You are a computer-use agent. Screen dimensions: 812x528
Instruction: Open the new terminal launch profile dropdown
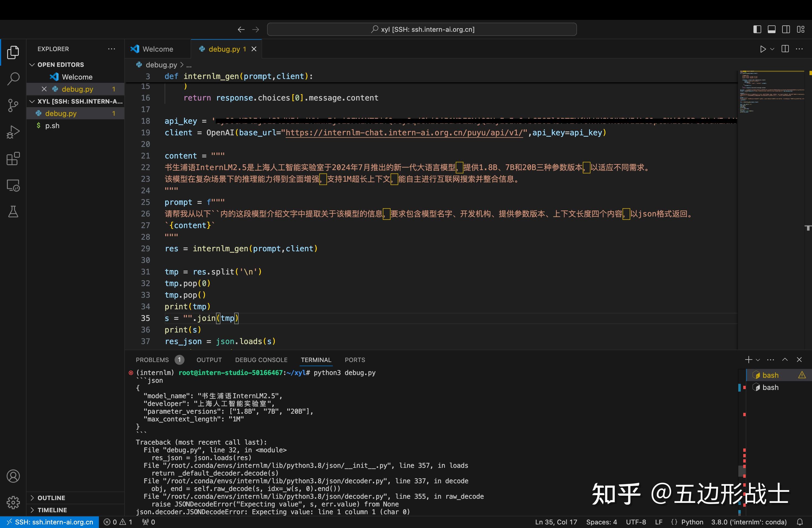pos(758,360)
